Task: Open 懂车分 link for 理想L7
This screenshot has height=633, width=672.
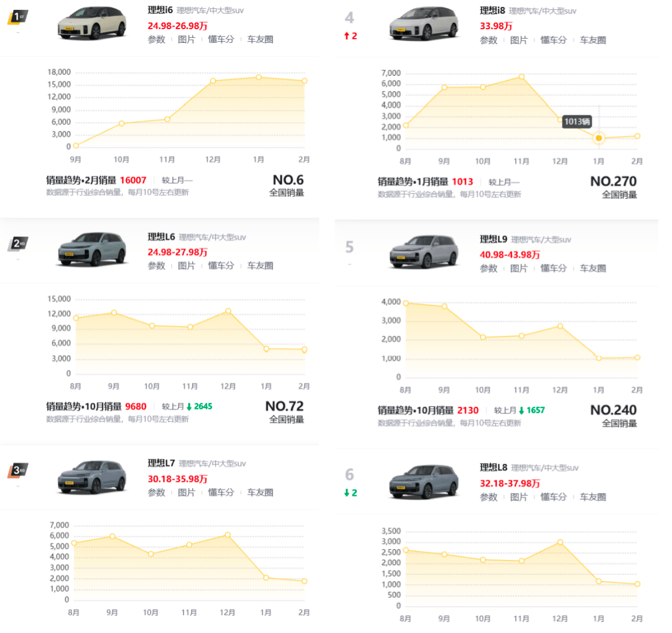Action: [221, 492]
